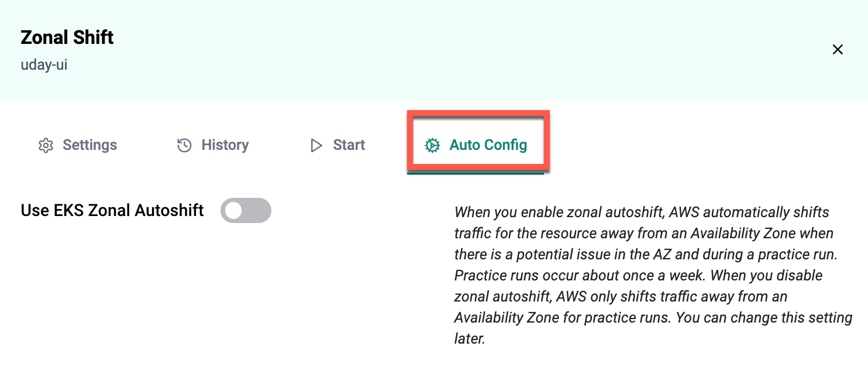Screen dimensions: 868x370
Task: Open the History tab
Action: click(x=225, y=145)
